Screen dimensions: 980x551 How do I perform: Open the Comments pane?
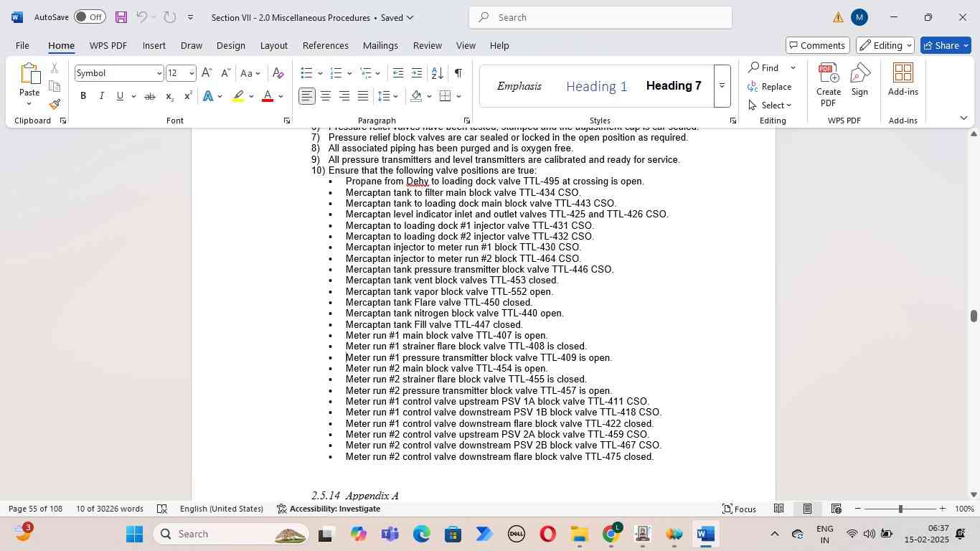coord(818,45)
